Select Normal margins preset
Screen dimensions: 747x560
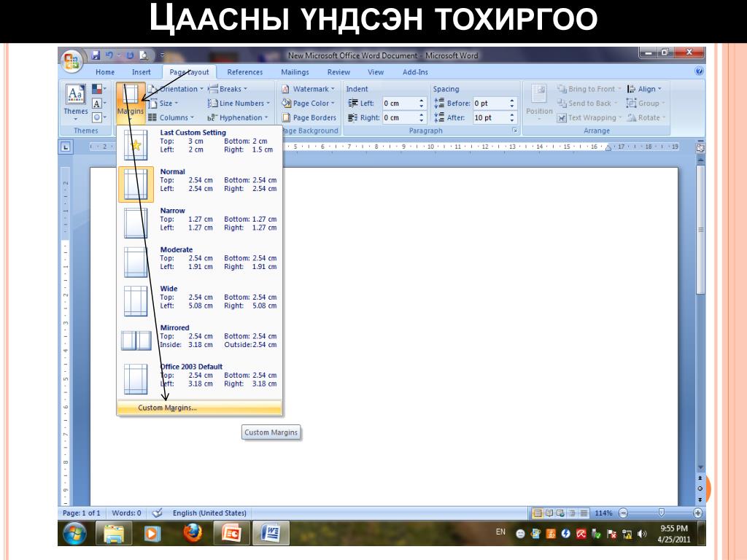pos(199,184)
